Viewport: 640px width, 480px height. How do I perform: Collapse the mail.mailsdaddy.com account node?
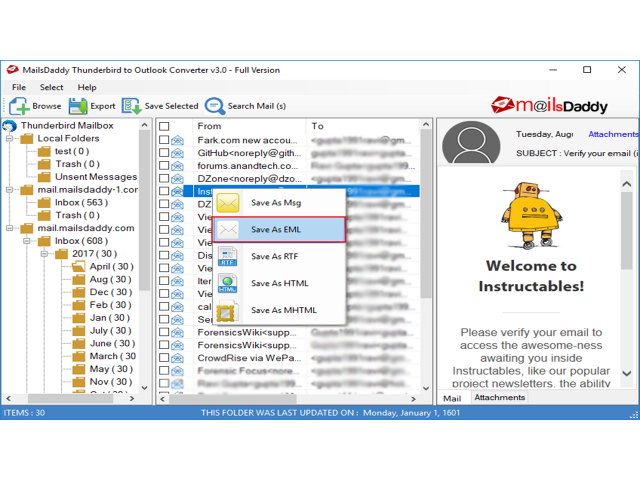tap(10, 228)
